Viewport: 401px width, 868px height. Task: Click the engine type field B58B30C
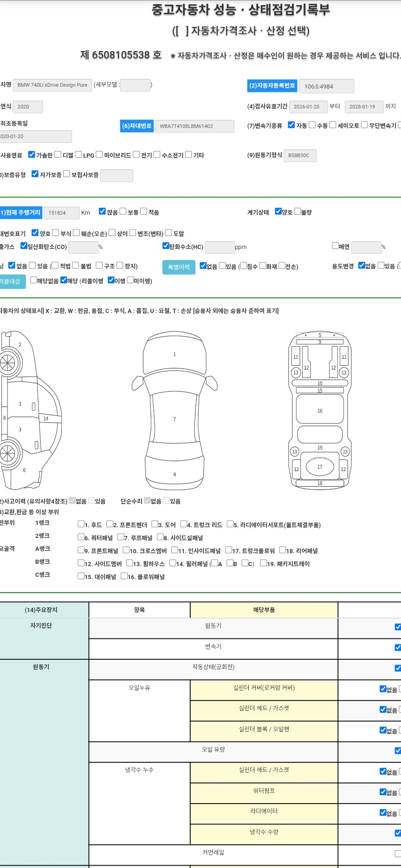300,156
